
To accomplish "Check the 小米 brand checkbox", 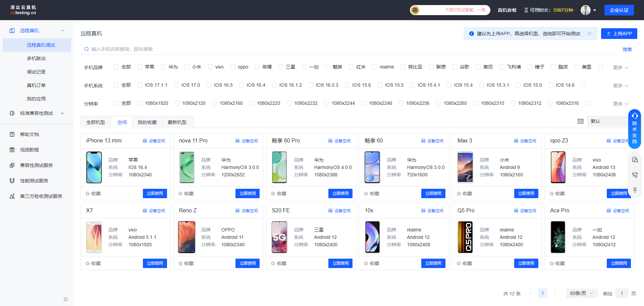I will tap(187, 67).
